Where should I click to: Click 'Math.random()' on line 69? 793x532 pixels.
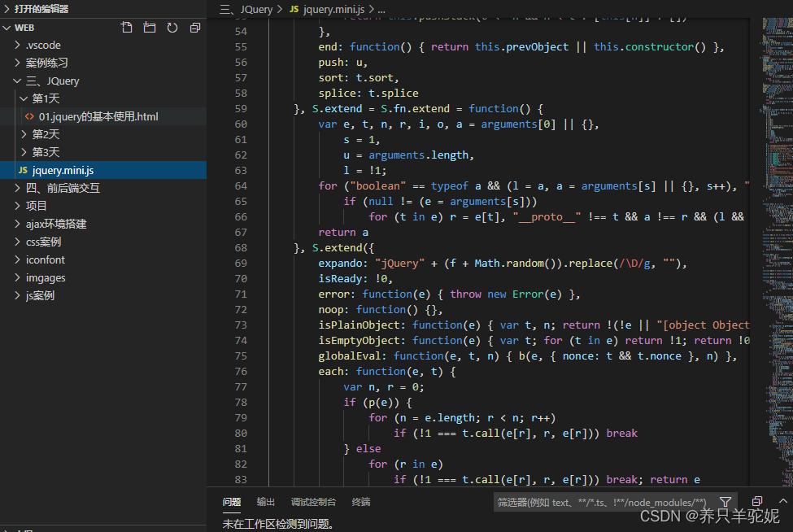[515, 264]
